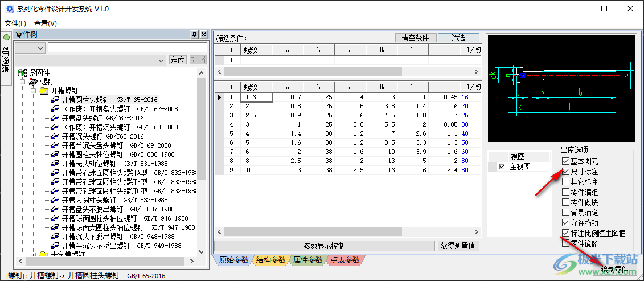The image size is (644, 281).
Task: Click the part icon for 开槽沉头螺钉 GB/T68-2016
Action: pos(55,136)
